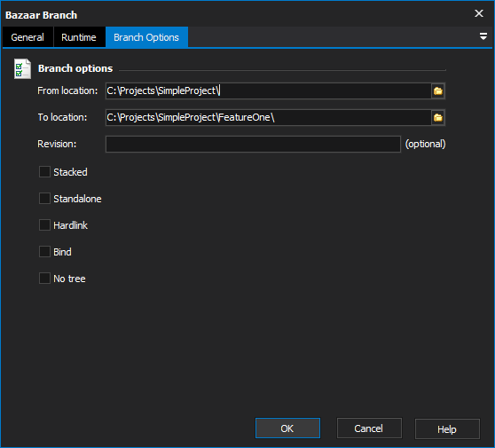Open the Runtime tab

(79, 37)
